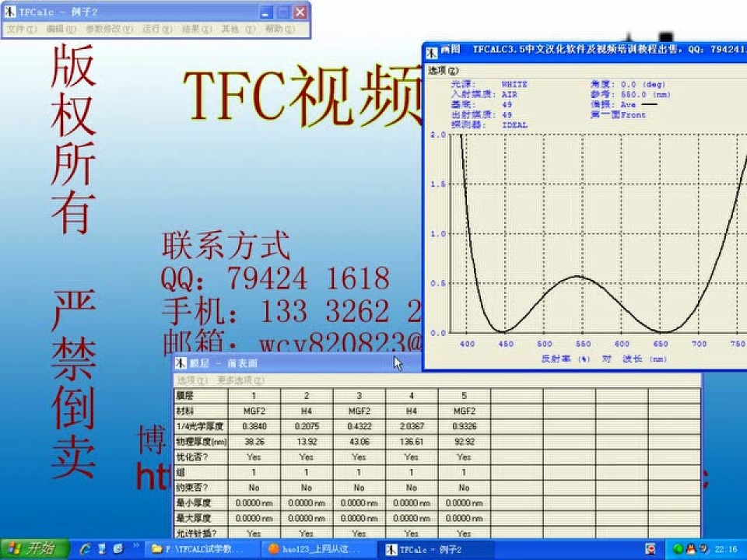Toggle layer 4 优化否 Yes cell
Viewport: 747px width, 560px height.
412,457
